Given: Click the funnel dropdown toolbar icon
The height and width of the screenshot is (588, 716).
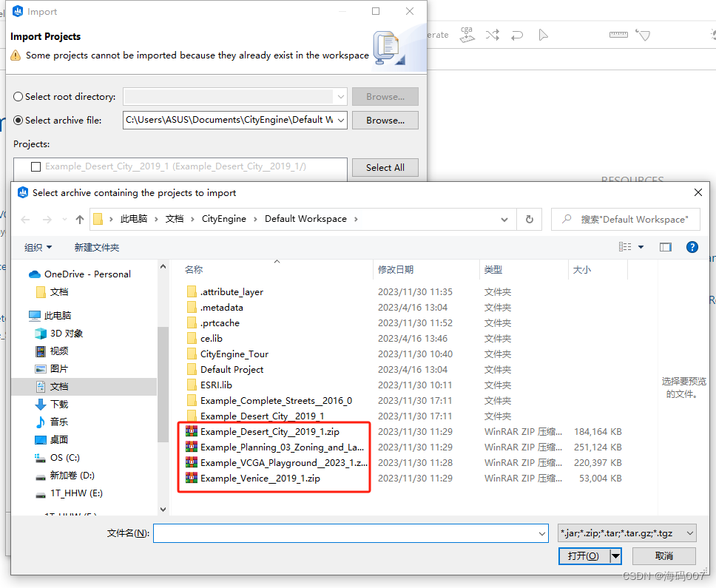Looking at the screenshot, I should 643,35.
